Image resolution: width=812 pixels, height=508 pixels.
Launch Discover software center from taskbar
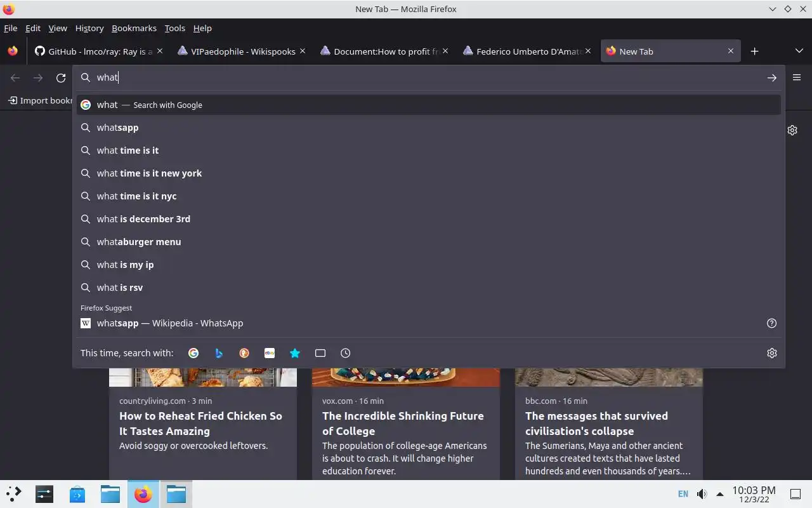[77, 493]
